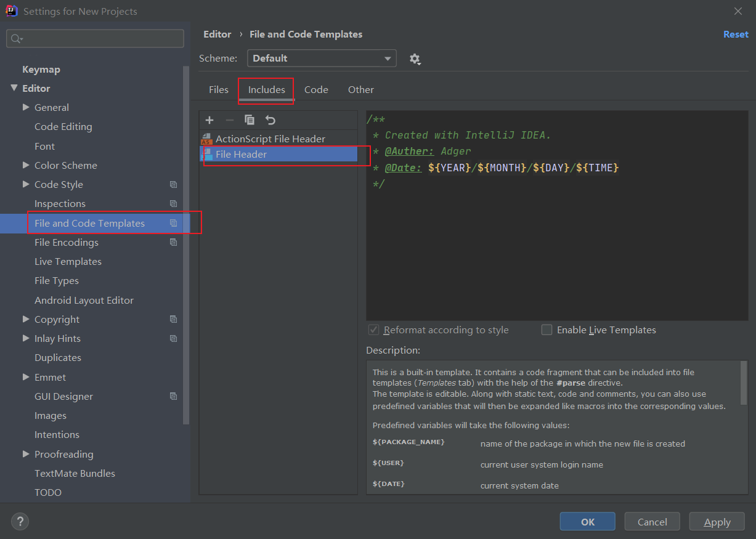This screenshot has height=539, width=756.
Task: Expand the Emmet node
Action: point(26,377)
